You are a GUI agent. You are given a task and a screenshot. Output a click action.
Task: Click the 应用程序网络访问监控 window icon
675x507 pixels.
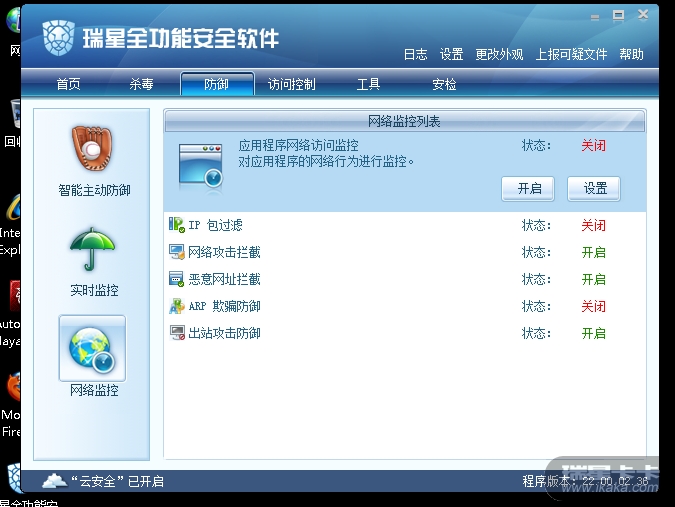click(201, 167)
